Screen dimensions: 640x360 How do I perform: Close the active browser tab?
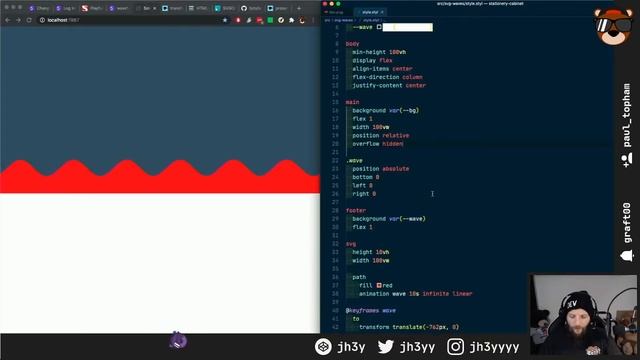pos(155,8)
